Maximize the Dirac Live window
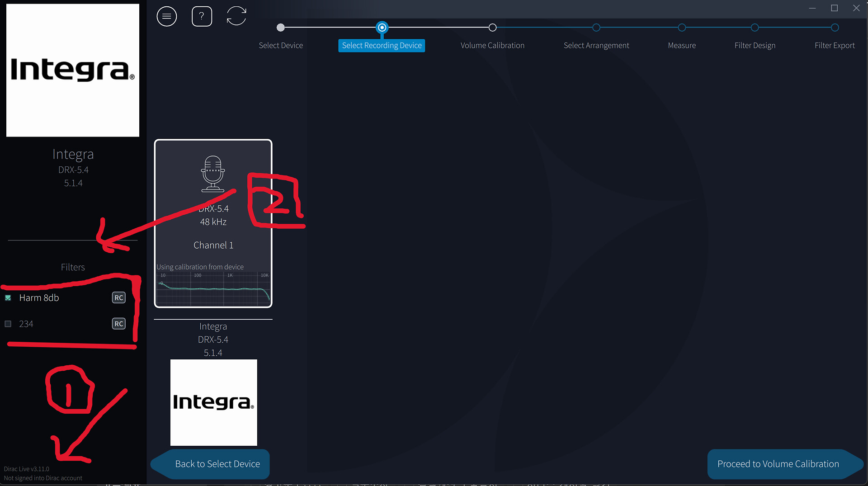 click(835, 8)
